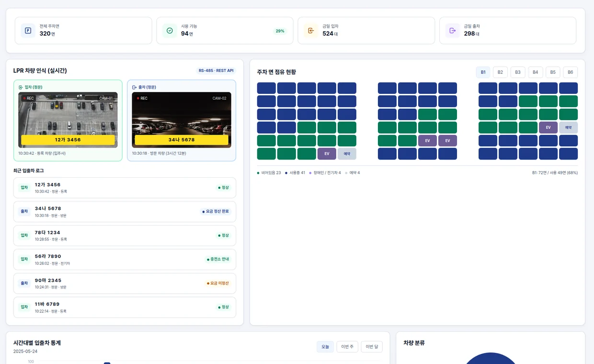Click the 요금 미정산 status badge
The height and width of the screenshot is (364, 594).
point(218,283)
